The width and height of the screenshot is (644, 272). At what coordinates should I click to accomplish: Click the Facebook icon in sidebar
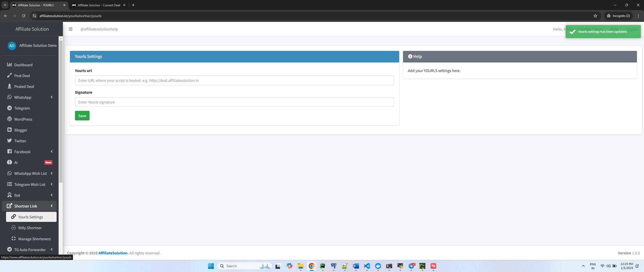pyautogui.click(x=9, y=151)
